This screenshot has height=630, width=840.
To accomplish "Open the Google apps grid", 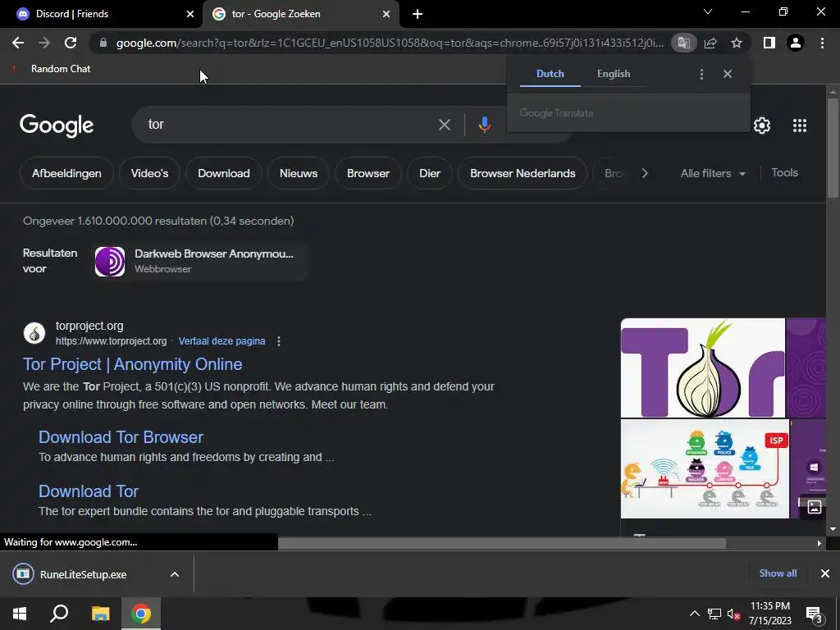I will (x=800, y=126).
